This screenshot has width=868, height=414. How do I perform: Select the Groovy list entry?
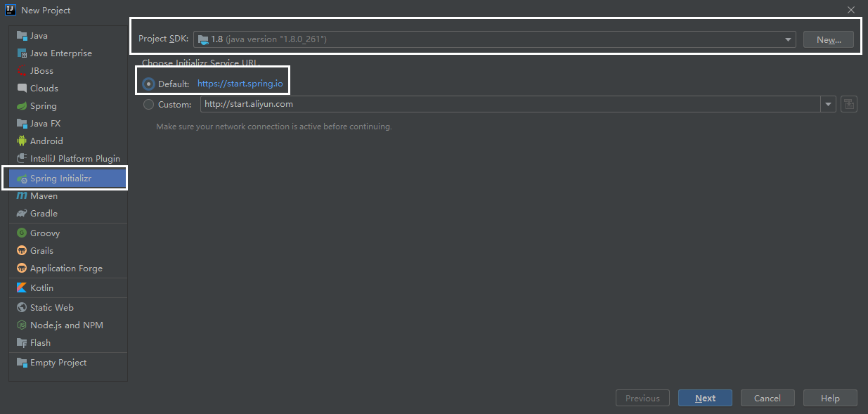(x=68, y=233)
